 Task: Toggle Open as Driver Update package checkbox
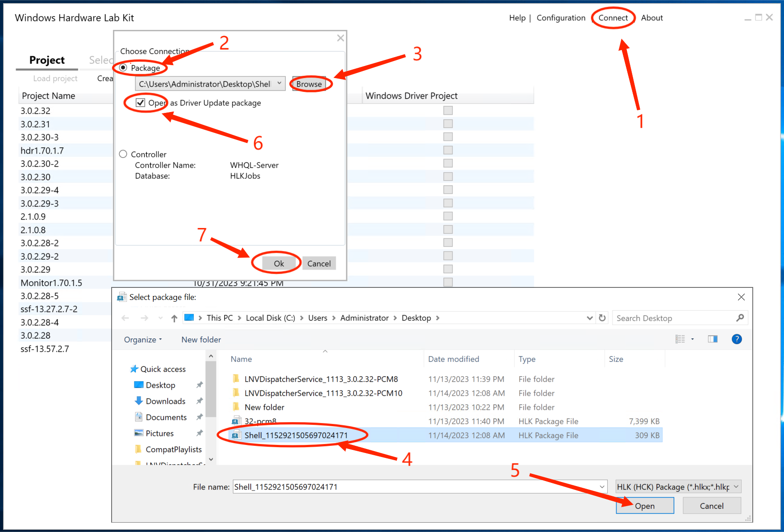point(141,103)
